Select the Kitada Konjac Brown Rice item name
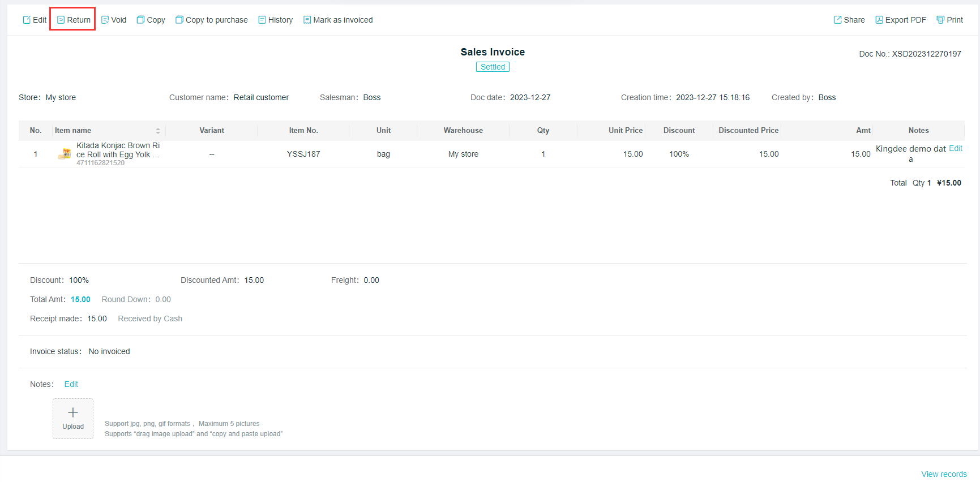980x482 pixels. (118, 150)
